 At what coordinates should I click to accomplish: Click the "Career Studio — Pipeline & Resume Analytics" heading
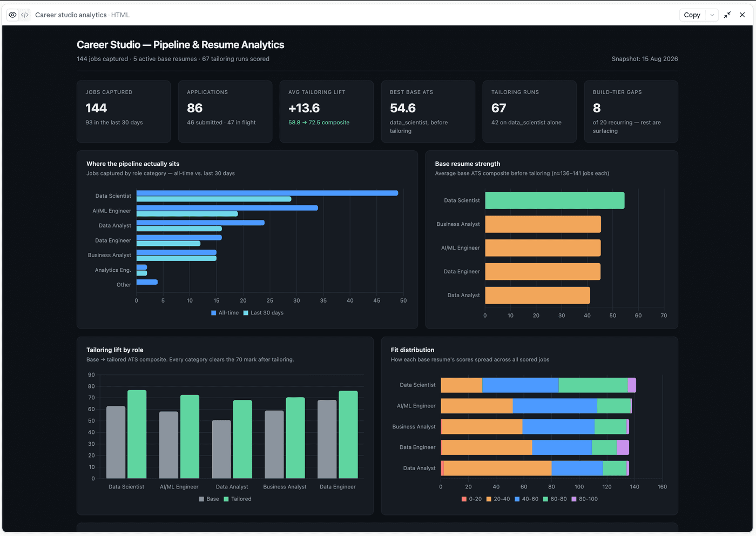tap(180, 45)
